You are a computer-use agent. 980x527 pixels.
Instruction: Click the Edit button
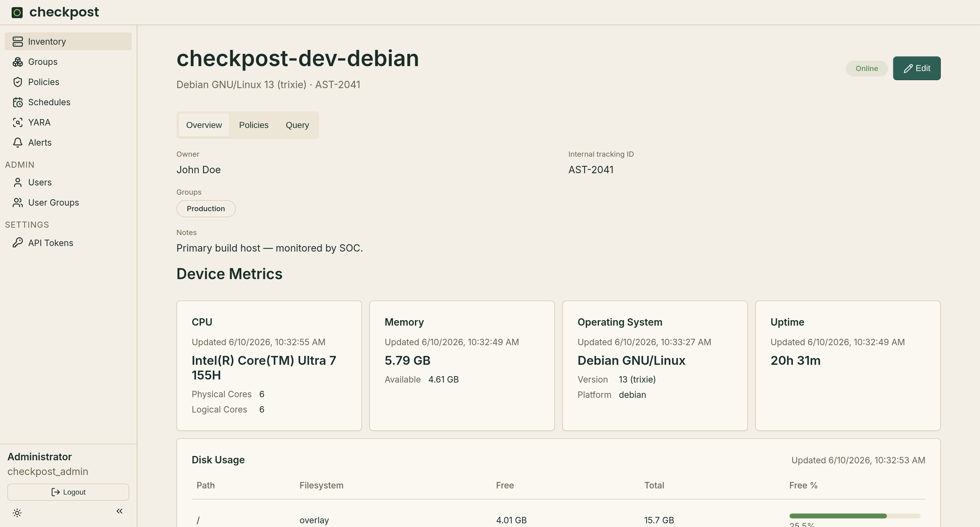[x=917, y=69]
